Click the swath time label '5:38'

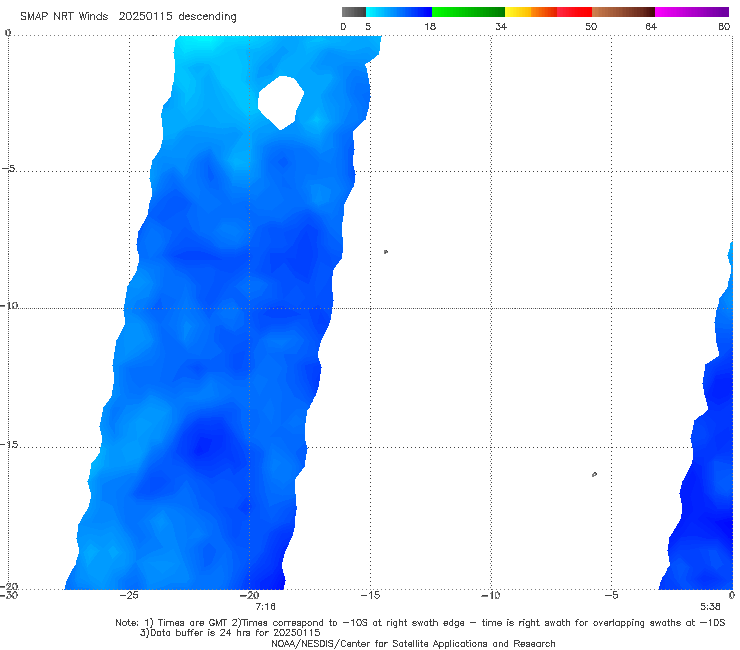pyautogui.click(x=710, y=607)
